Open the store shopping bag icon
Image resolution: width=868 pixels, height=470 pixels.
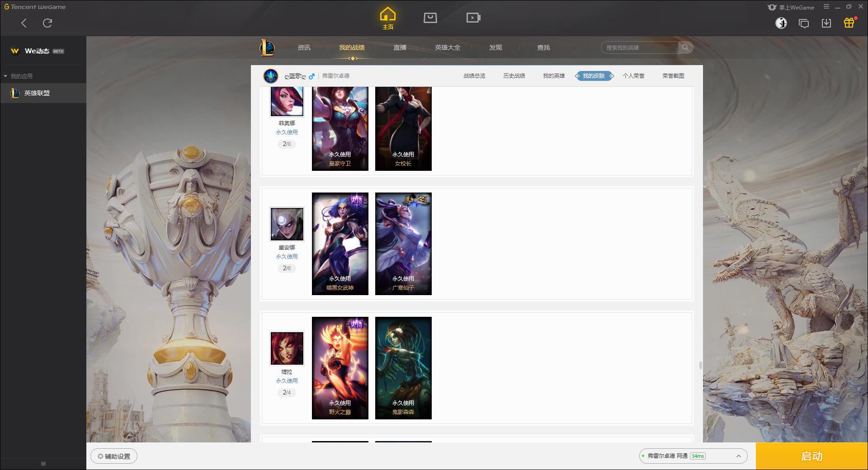(430, 18)
